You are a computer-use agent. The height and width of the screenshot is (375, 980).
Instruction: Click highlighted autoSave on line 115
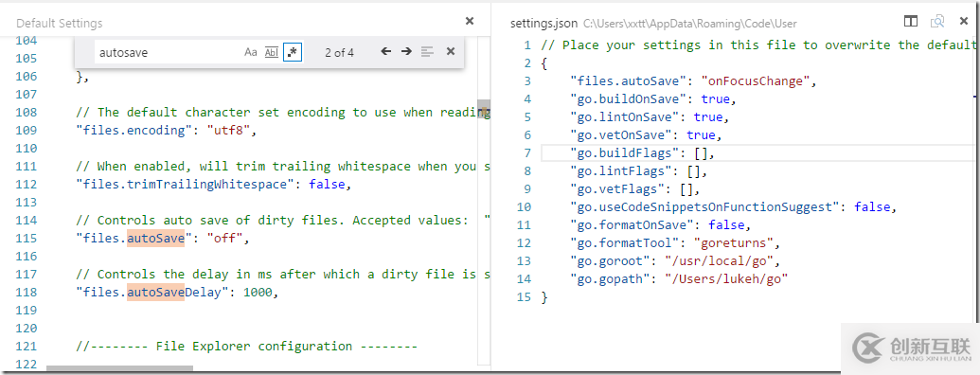[x=155, y=238]
